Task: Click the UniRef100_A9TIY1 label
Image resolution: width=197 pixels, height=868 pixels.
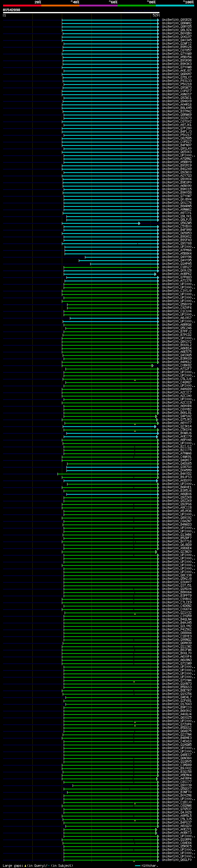Action: click(176, 213)
